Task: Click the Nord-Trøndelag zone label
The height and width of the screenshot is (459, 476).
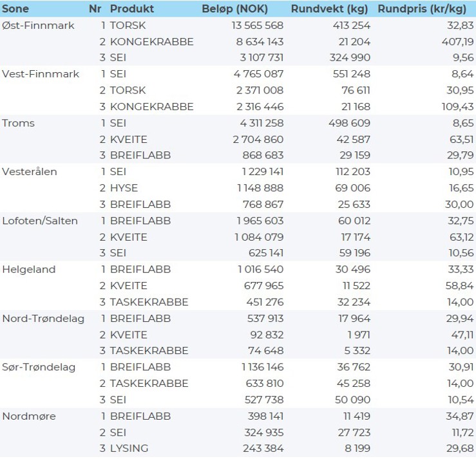Action: tap(43, 319)
